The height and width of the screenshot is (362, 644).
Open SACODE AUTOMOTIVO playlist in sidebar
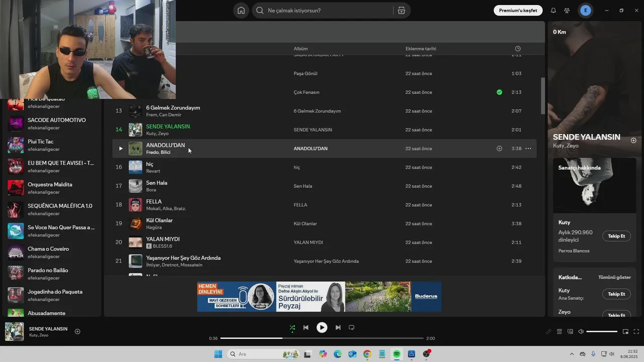pyautogui.click(x=53, y=124)
